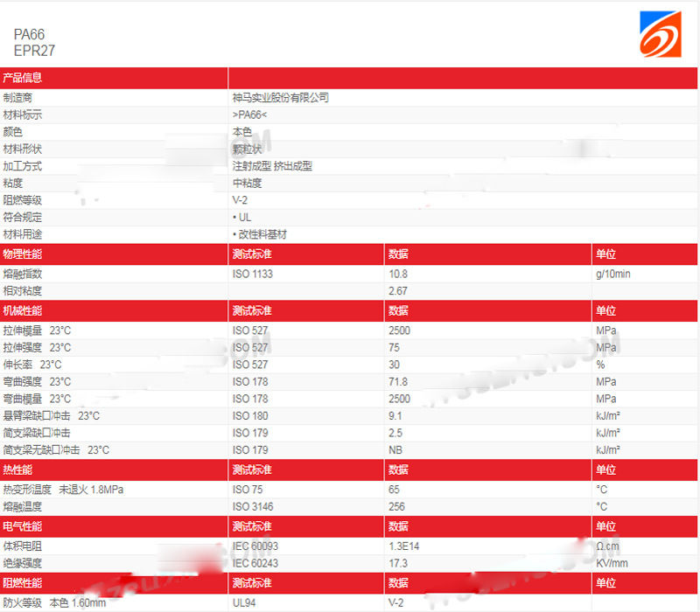The image size is (700, 612).
Task: Open the >PA66< material marker link
Action: pyautogui.click(x=250, y=115)
